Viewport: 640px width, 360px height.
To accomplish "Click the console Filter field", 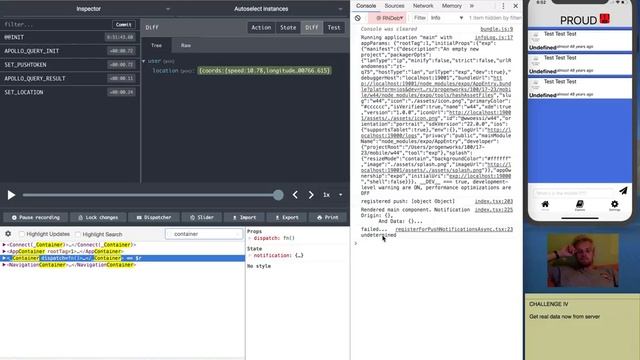I will click(x=420, y=18).
